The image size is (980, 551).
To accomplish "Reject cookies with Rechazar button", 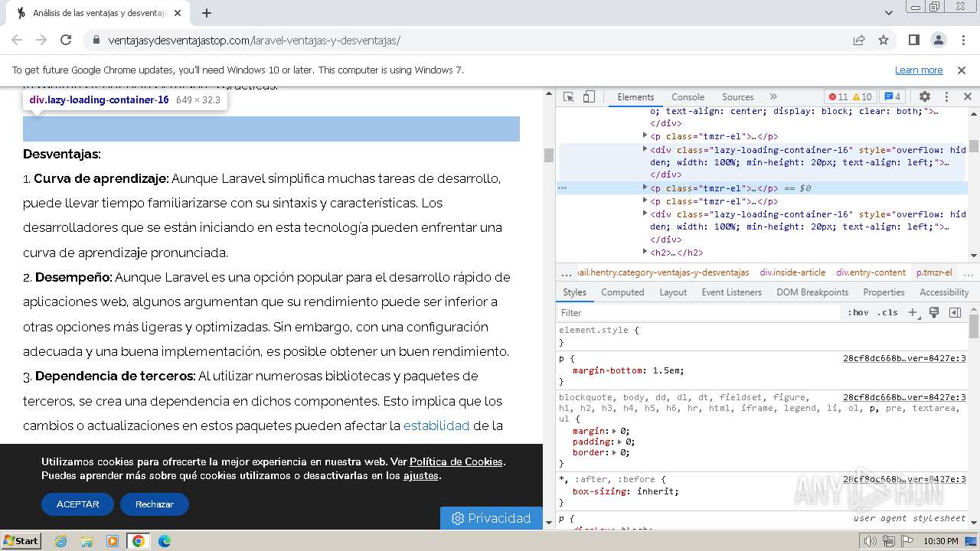I will 155,504.
